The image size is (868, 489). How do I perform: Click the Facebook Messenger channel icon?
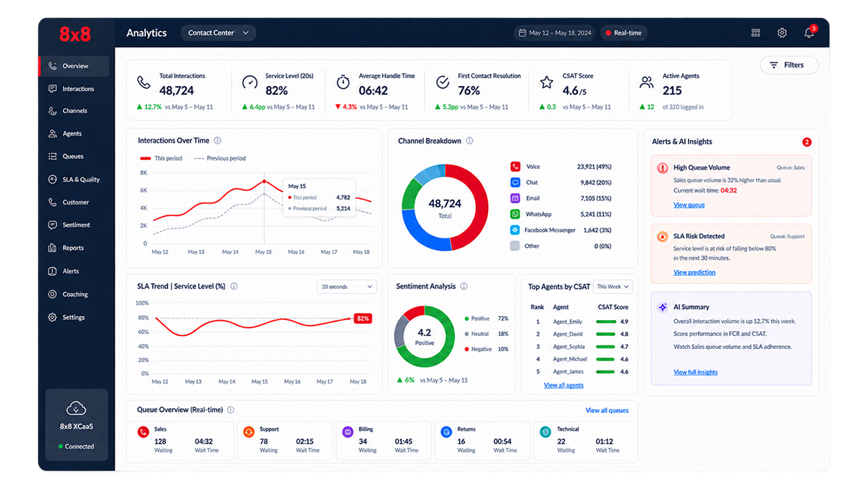(x=515, y=230)
